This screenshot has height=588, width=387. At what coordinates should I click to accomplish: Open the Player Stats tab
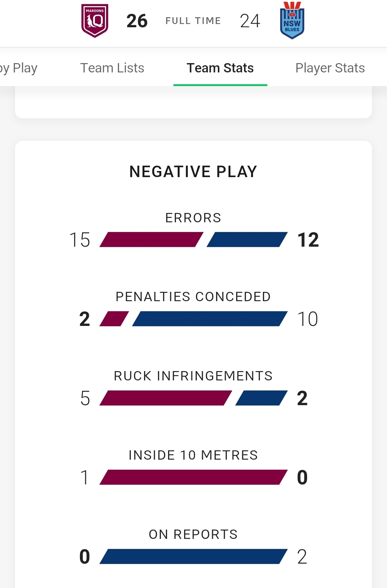pos(330,68)
